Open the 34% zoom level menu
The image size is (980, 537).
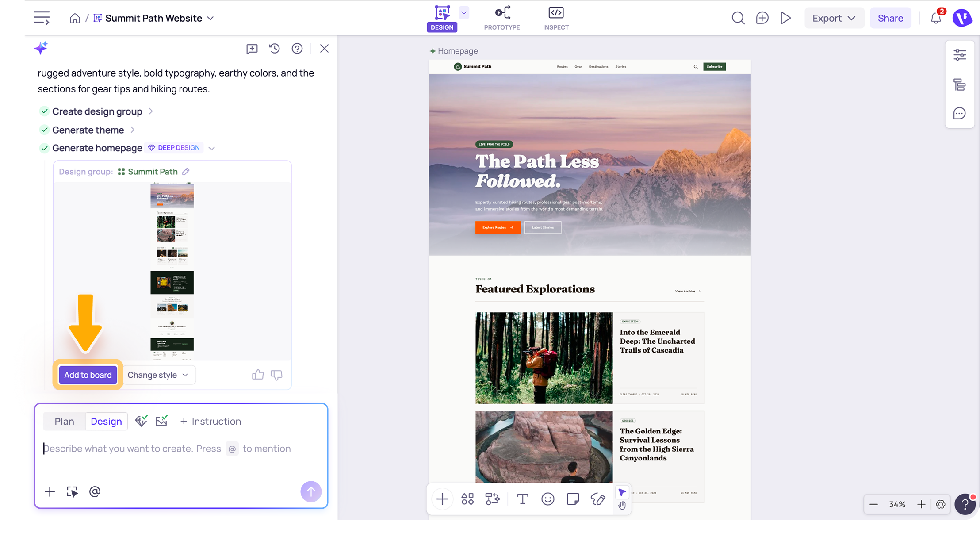[x=897, y=504]
